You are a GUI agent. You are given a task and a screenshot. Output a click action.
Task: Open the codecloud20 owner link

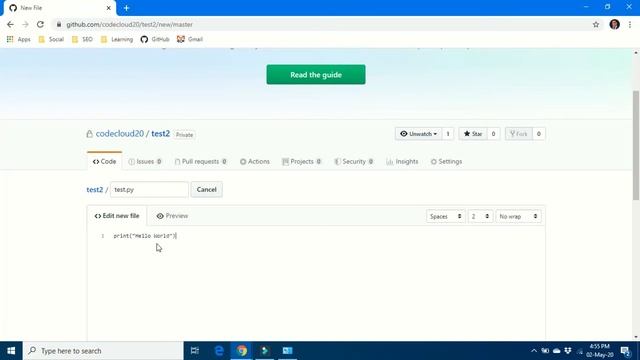120,134
